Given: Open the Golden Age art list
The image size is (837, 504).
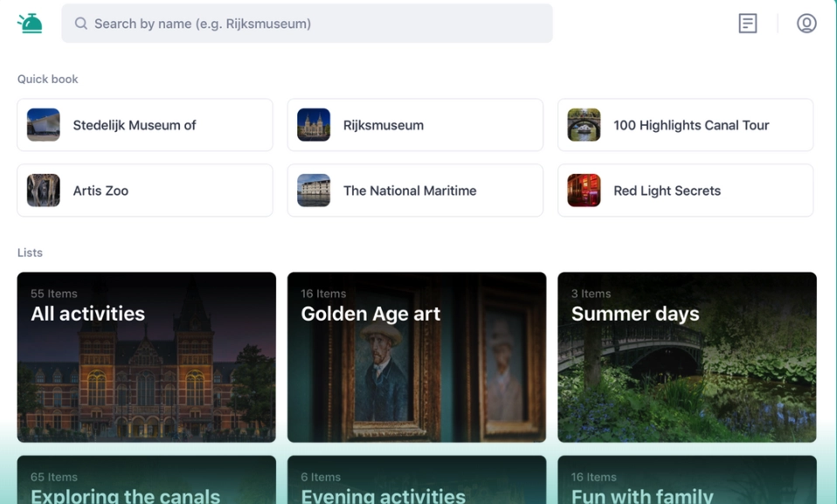Looking at the screenshot, I should (x=417, y=357).
